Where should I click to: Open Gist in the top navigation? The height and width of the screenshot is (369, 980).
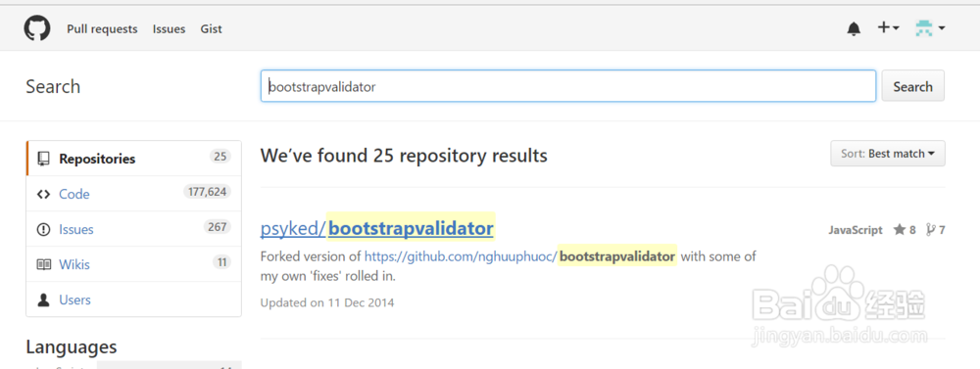212,28
